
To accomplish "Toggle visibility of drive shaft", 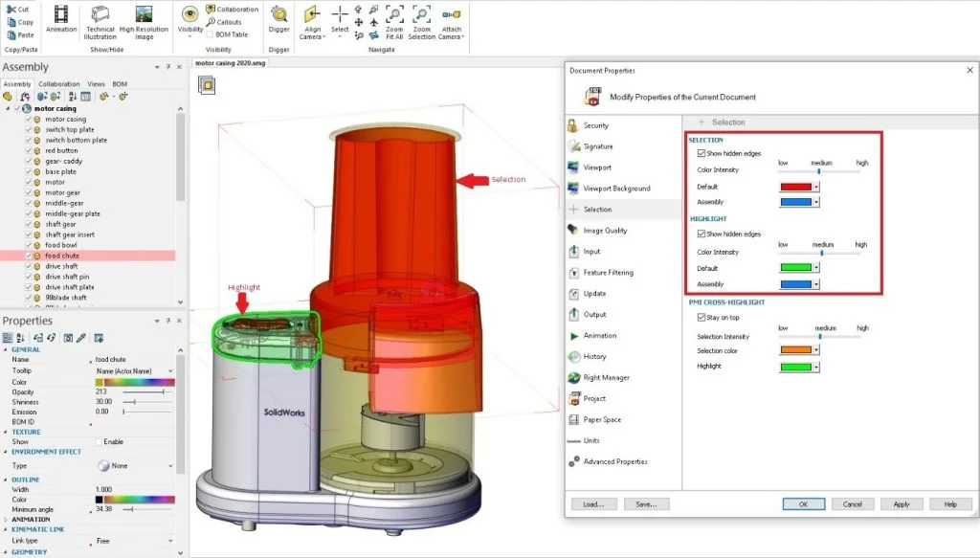I will tap(28, 266).
